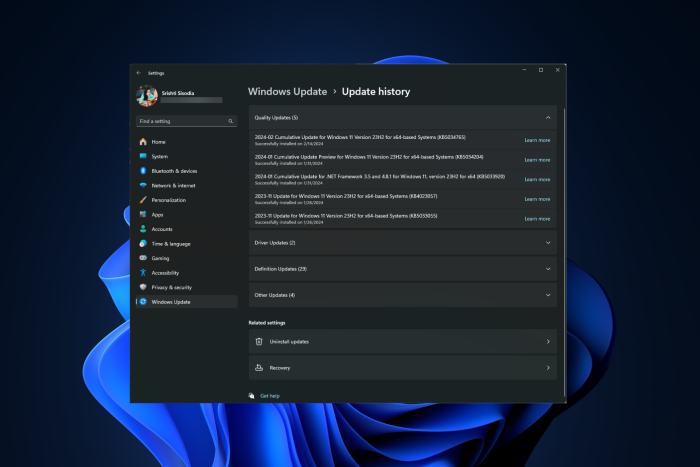
Task: Open the Uninstall updates page
Action: [403, 342]
